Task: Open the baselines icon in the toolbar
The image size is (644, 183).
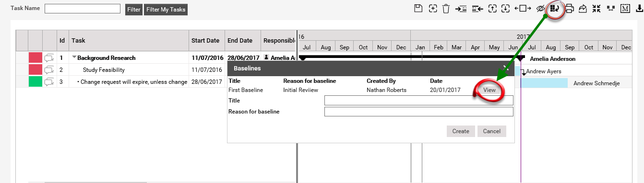Action: 555,8
